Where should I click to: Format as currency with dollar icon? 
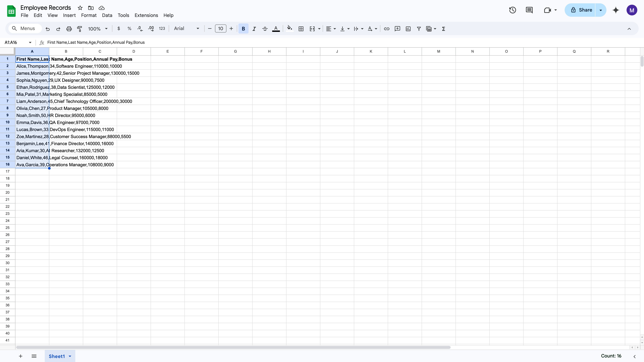119,29
